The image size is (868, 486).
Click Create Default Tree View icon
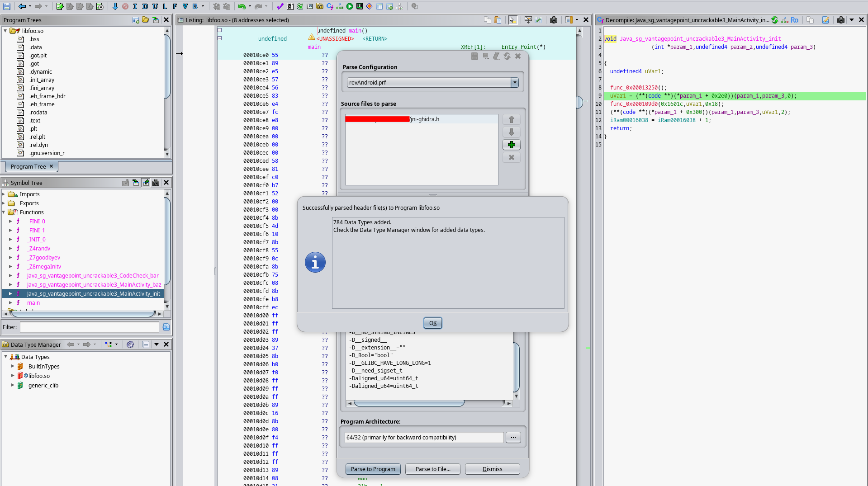135,20
